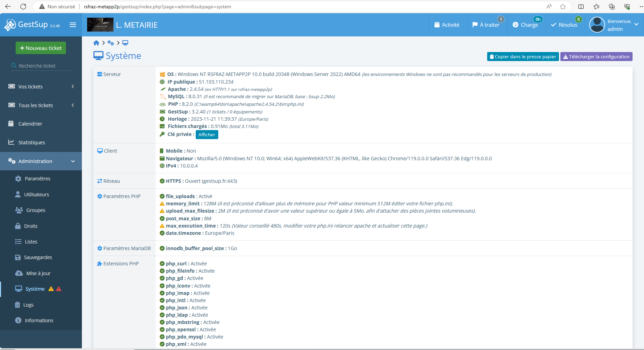The width and height of the screenshot is (644, 350).
Task: Expand the Tous les tickets chevron
Action: pos(73,105)
